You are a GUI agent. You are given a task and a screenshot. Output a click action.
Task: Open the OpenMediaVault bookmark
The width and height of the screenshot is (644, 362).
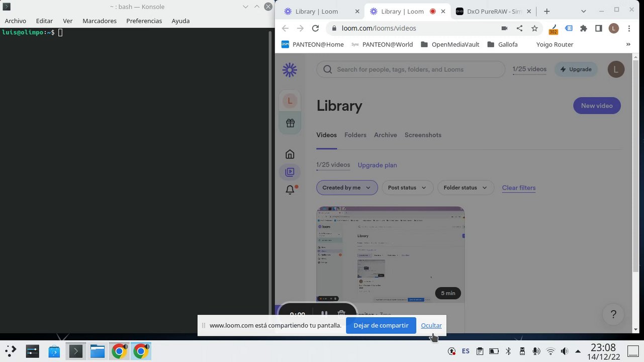pos(450,44)
